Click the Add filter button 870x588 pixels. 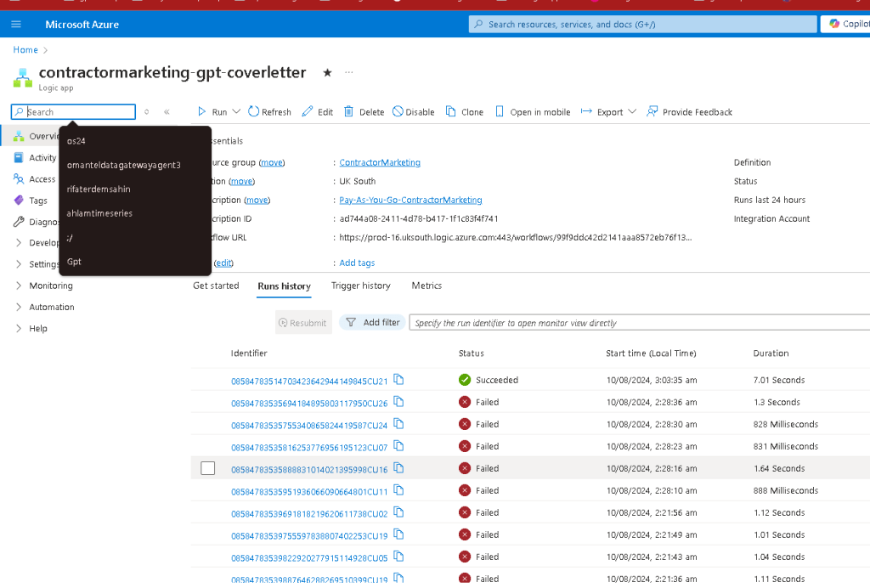[x=373, y=322]
